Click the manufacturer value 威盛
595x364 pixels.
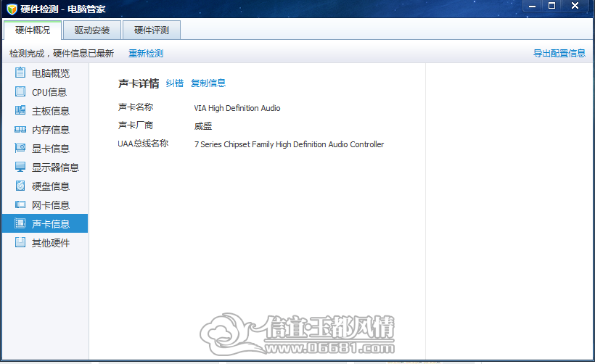[203, 126]
